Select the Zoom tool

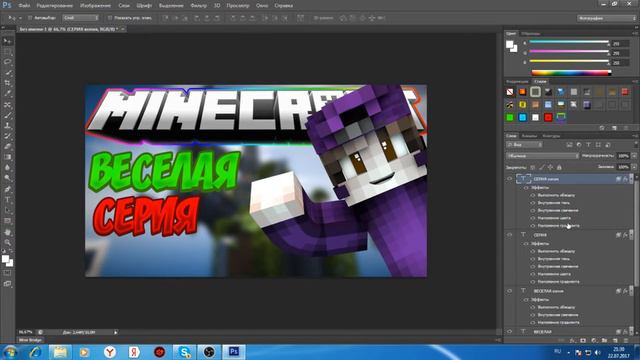(7, 242)
